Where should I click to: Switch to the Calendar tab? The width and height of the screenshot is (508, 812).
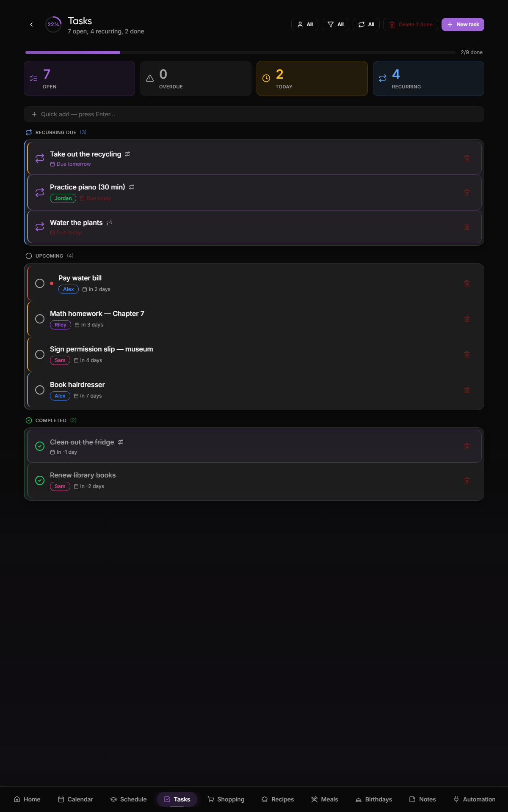[75, 799]
